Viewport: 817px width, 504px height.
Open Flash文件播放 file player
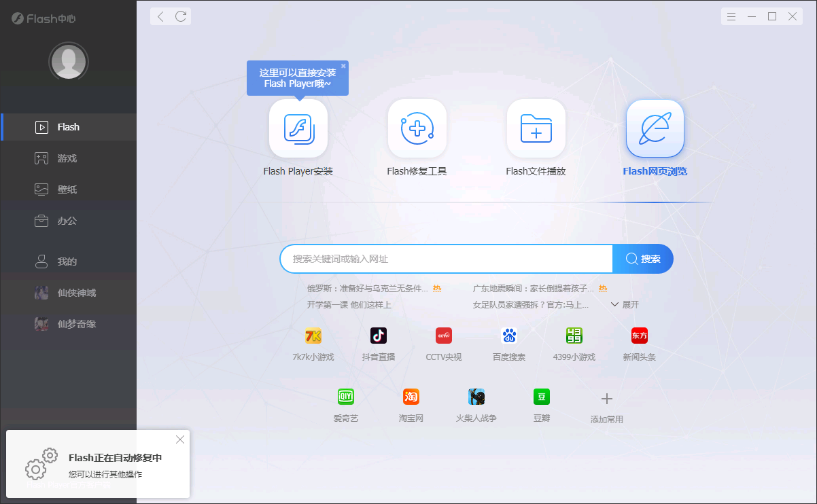(536, 128)
